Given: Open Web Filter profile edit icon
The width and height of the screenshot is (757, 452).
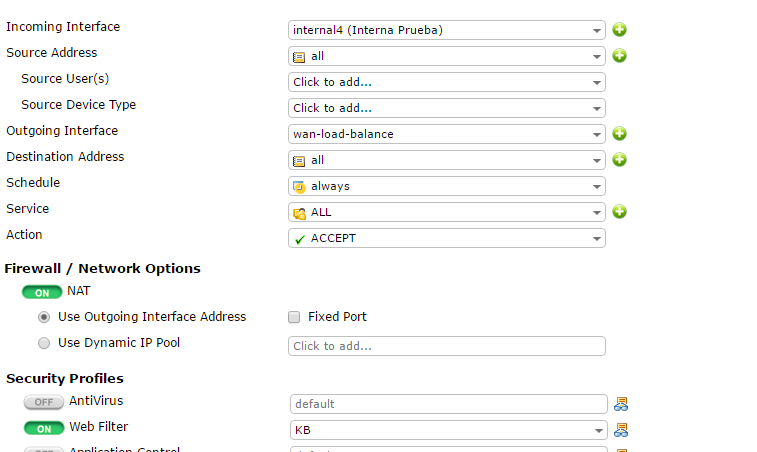Looking at the screenshot, I should (621, 430).
